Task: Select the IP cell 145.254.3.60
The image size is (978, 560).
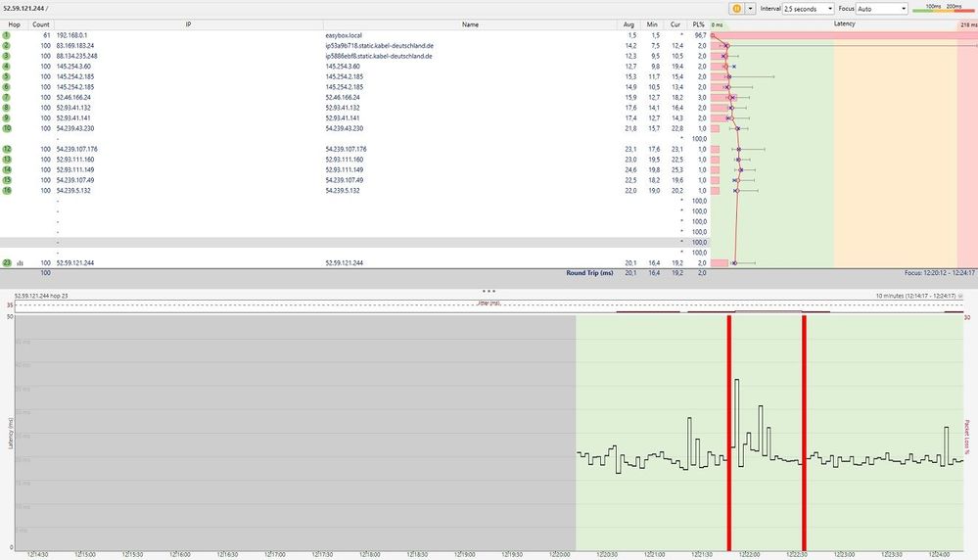Action: (73, 67)
